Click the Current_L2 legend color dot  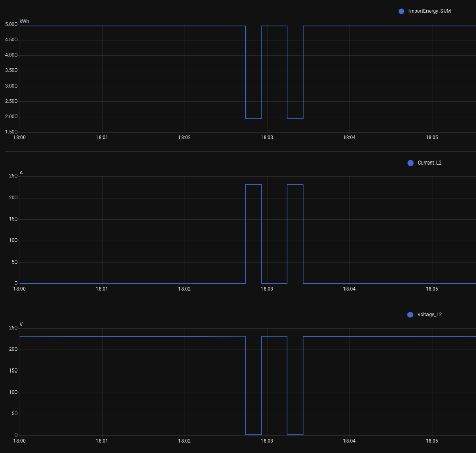pos(411,163)
